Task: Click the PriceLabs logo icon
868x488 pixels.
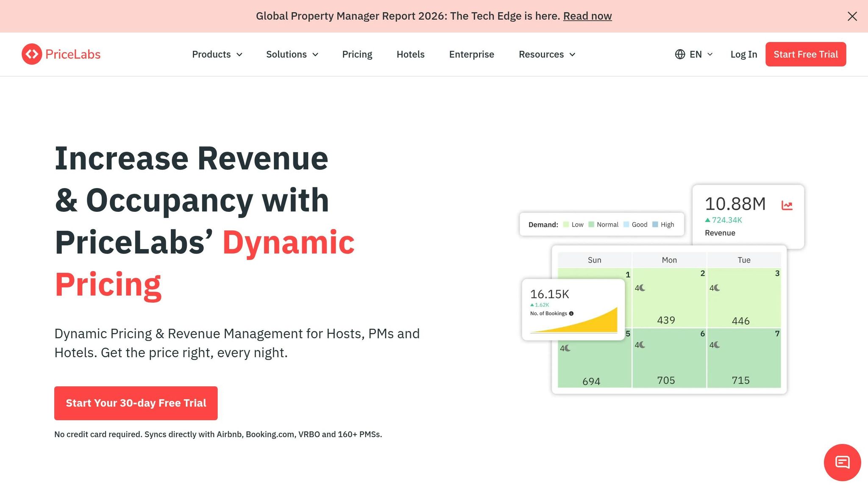Action: point(32,54)
